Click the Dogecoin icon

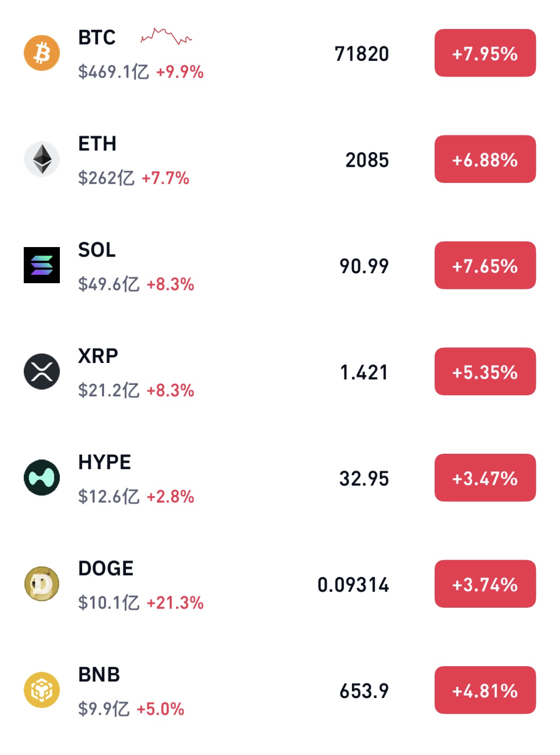click(42, 583)
